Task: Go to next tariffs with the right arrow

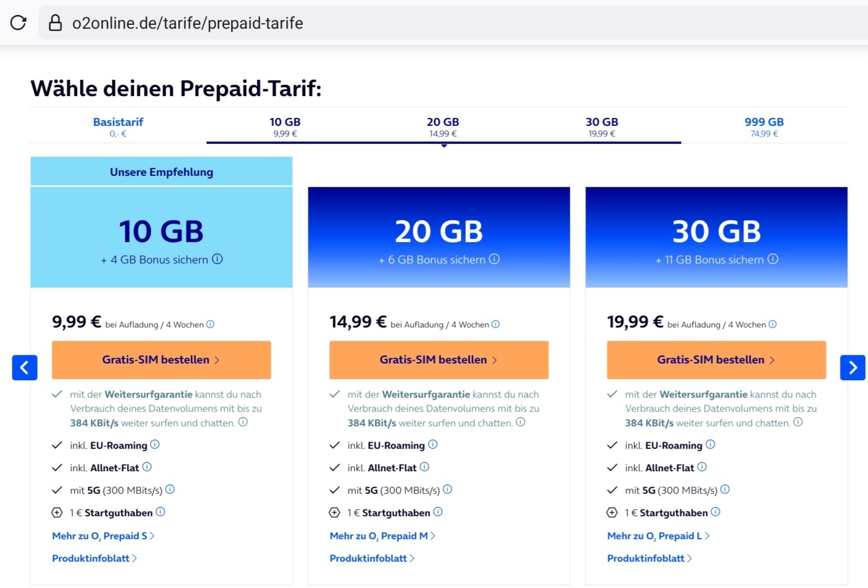Action: (x=853, y=367)
